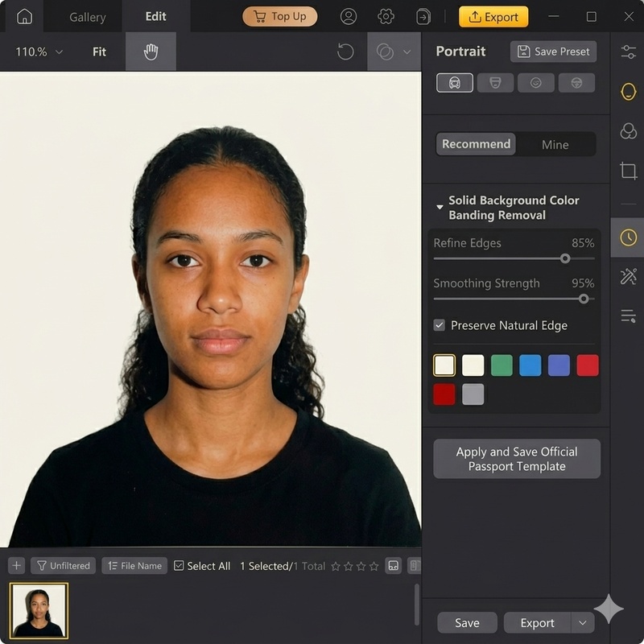Open the Crop tool in sidebar
Viewport: 644px width, 644px height.
point(628,170)
